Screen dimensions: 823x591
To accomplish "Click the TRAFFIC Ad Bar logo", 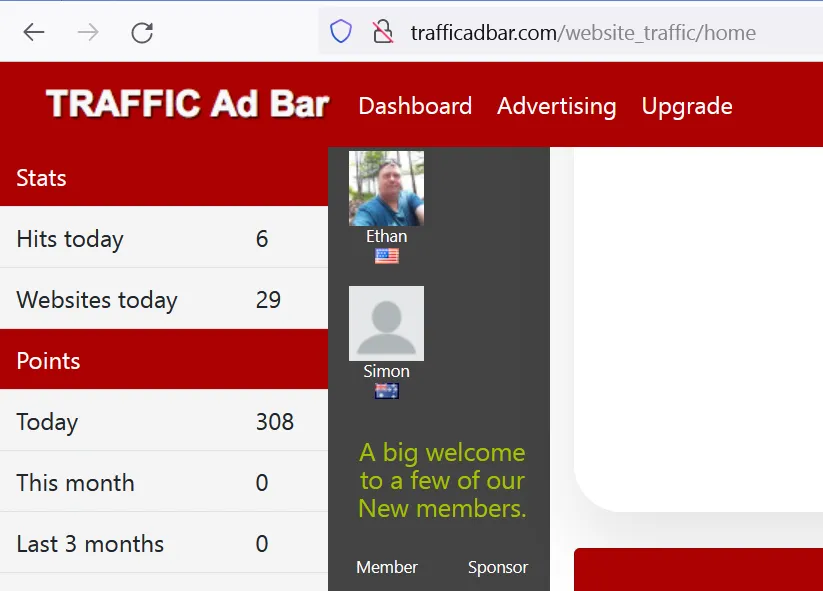I will pos(187,104).
